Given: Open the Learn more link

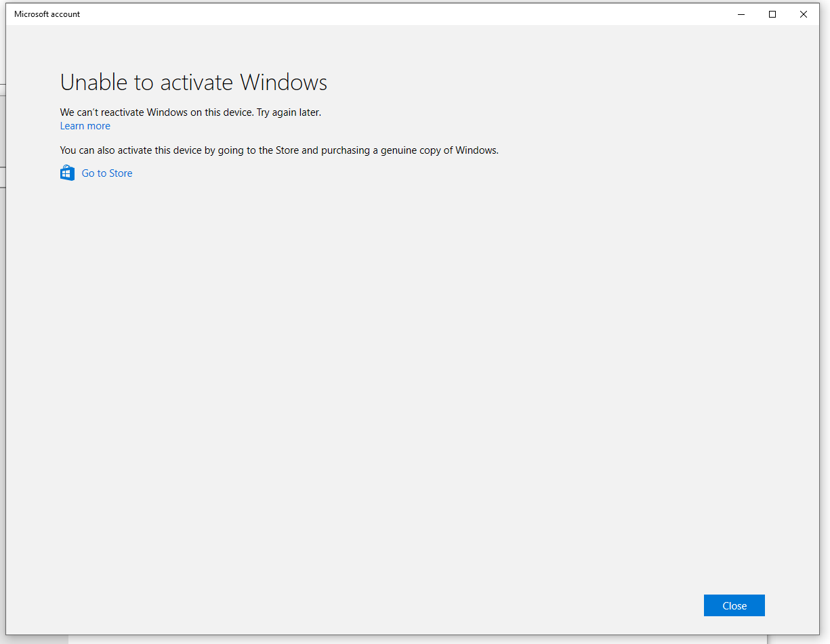Looking at the screenshot, I should point(85,126).
